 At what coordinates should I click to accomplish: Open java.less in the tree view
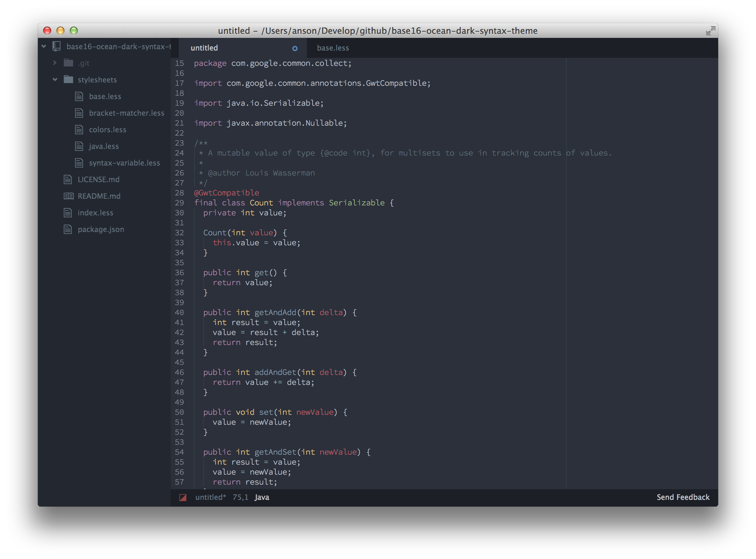point(104,146)
